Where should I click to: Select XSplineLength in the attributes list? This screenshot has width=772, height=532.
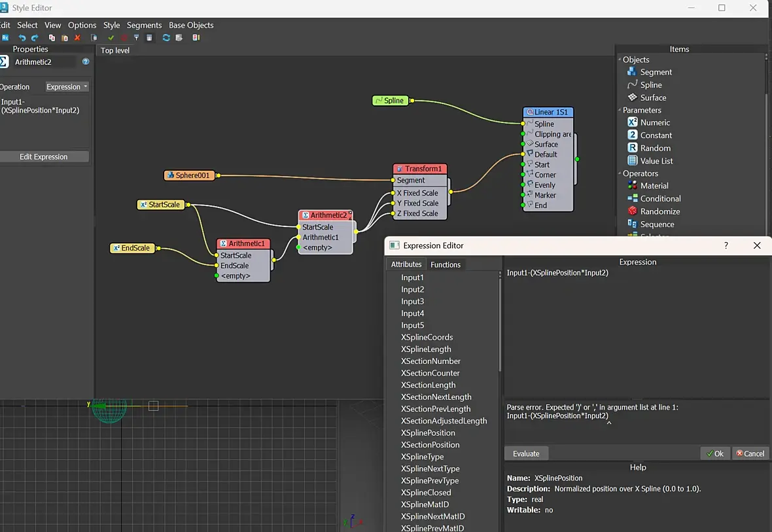click(x=426, y=349)
